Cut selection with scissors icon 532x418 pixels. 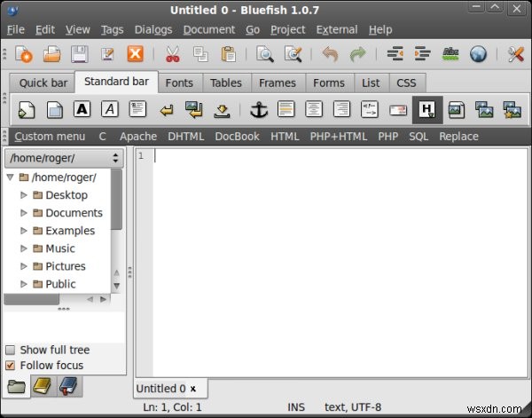pos(172,54)
